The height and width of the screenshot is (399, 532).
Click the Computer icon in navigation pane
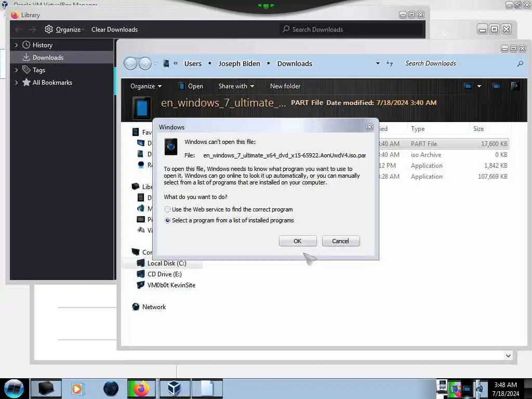coord(136,252)
